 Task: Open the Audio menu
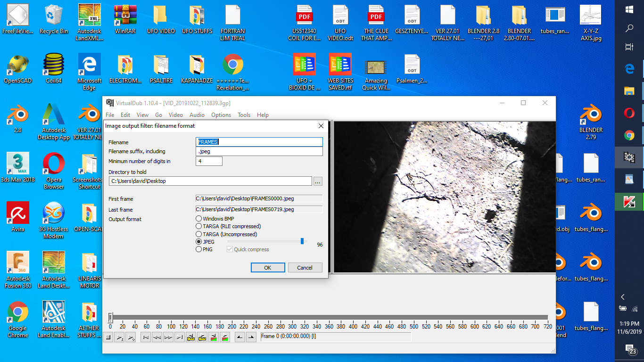pos(197,115)
